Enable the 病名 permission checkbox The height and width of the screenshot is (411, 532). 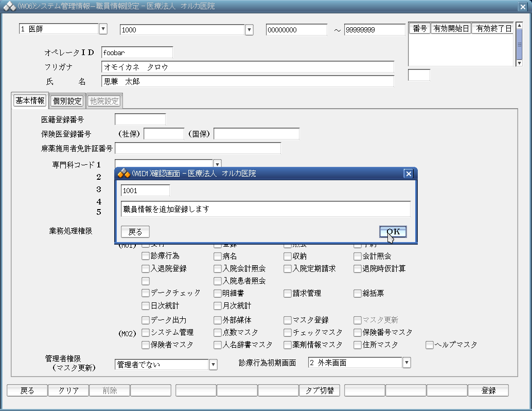coord(218,256)
